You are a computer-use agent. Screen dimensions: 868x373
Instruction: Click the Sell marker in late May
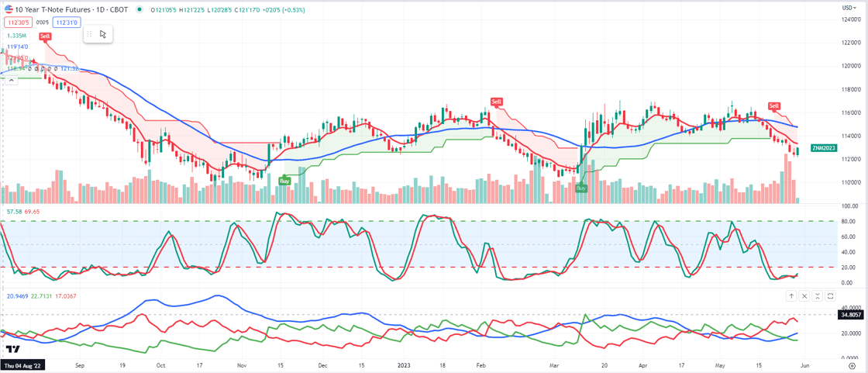coord(774,106)
